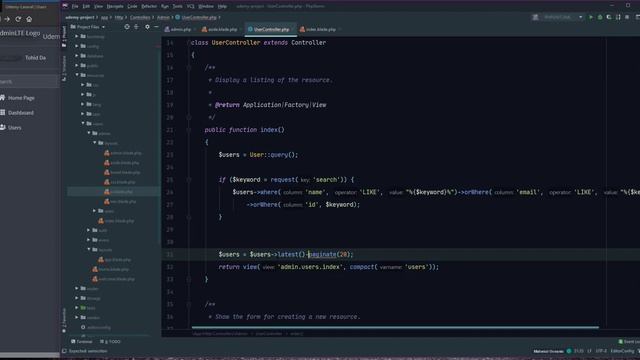Click the fold marker beside index function

[189, 130]
